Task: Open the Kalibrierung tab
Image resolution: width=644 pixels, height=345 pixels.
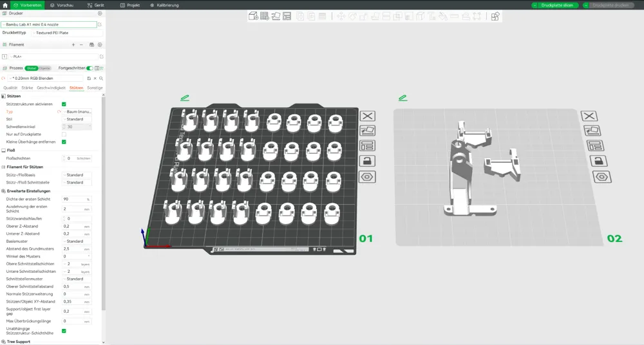Action: pyautogui.click(x=164, y=5)
